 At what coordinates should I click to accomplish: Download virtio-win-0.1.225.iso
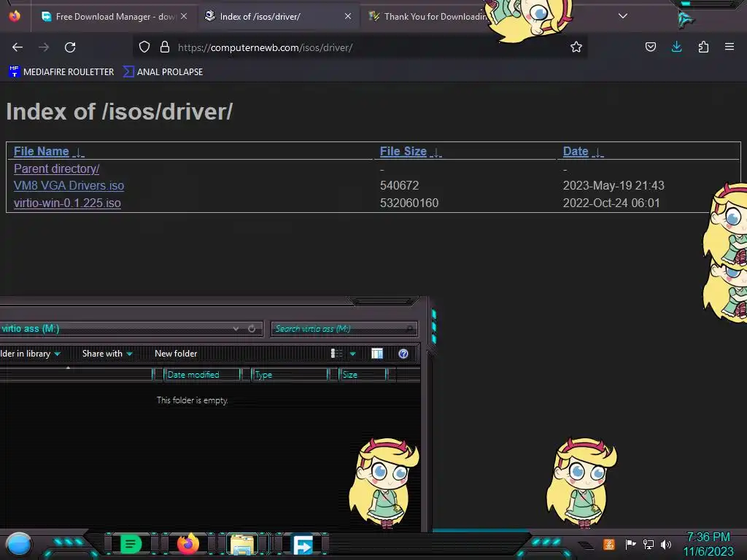point(67,203)
